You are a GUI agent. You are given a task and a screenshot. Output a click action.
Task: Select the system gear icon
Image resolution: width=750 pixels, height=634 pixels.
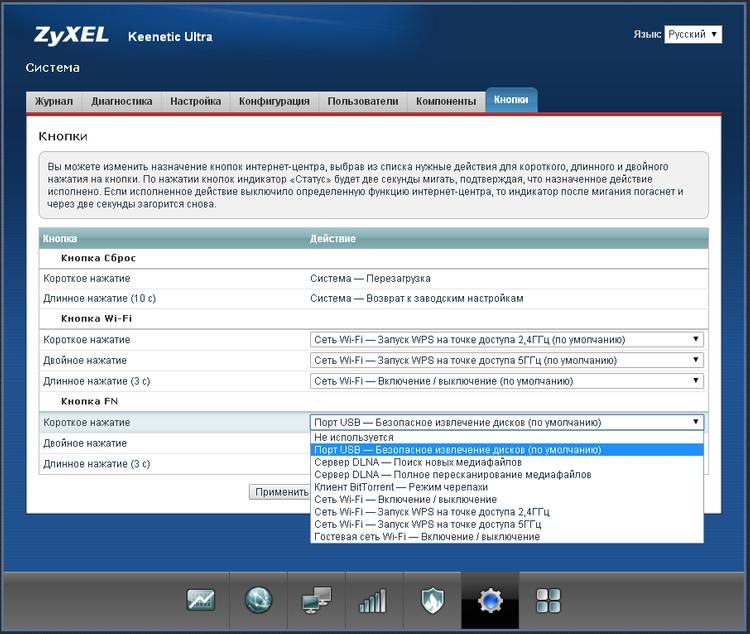click(x=490, y=601)
